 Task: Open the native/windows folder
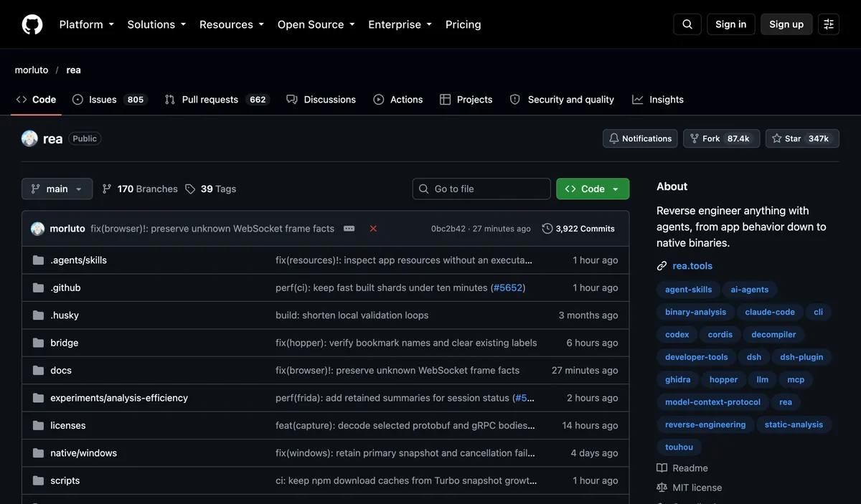(83, 453)
